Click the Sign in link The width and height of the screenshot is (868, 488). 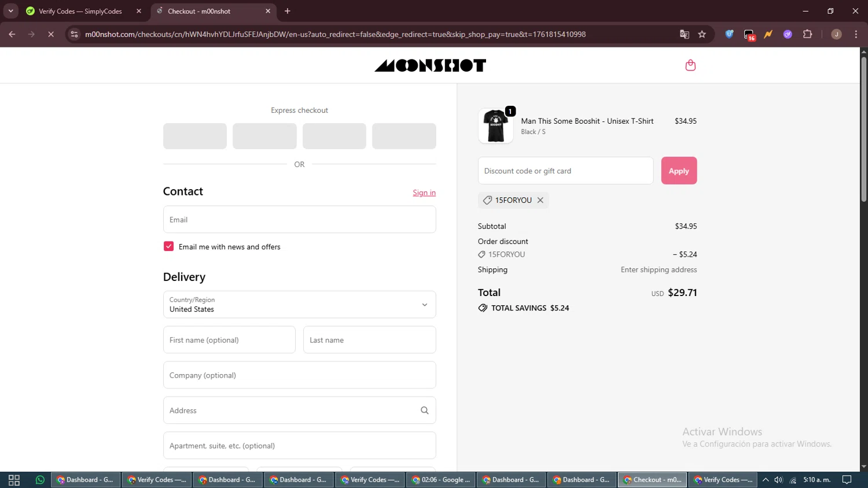pos(424,193)
